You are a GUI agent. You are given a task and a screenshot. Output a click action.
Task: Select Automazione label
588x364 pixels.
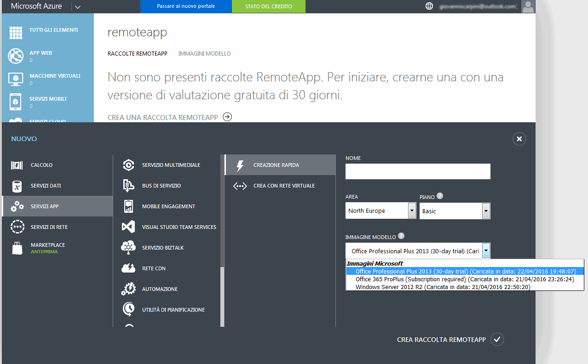coord(160,289)
